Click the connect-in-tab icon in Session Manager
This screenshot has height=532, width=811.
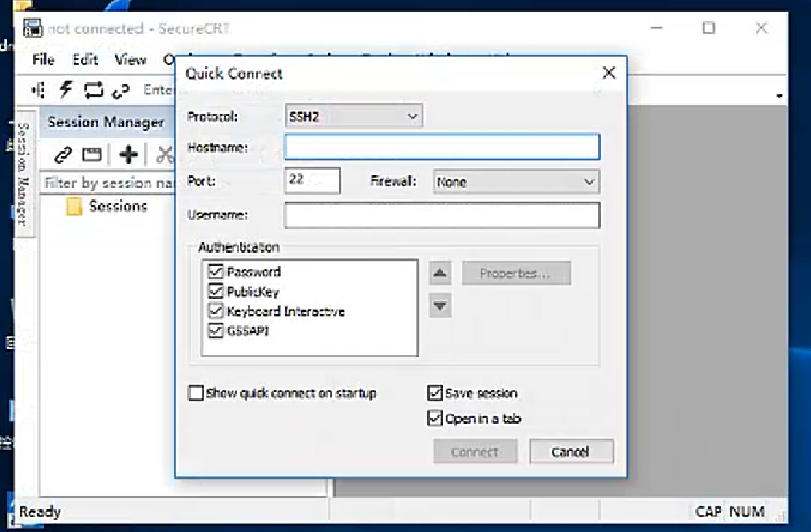point(92,154)
